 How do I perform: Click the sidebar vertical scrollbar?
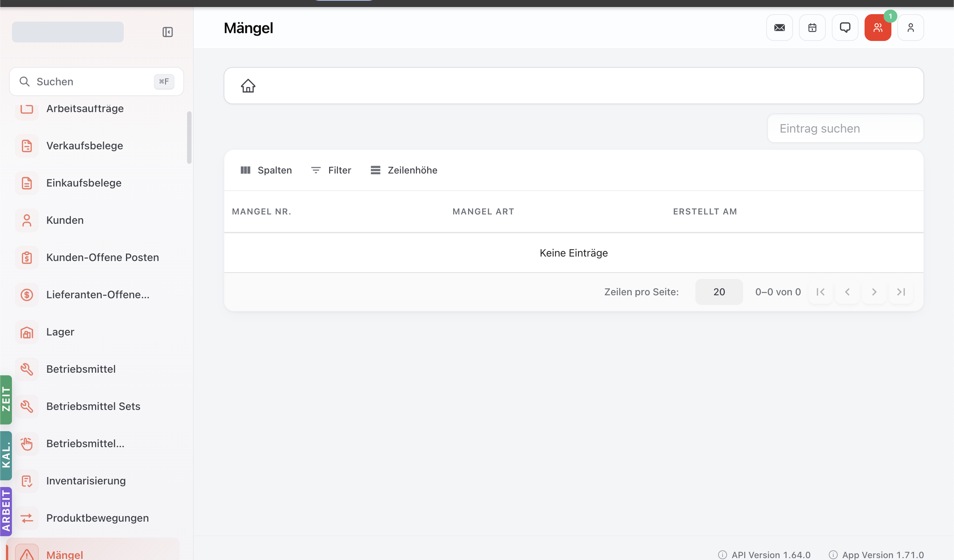(x=189, y=138)
